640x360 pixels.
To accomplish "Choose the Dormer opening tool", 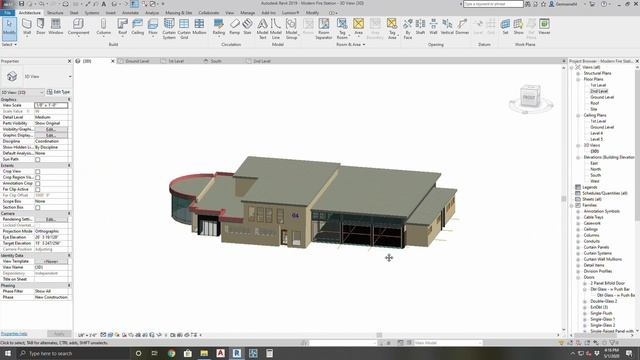I will (x=462, y=27).
